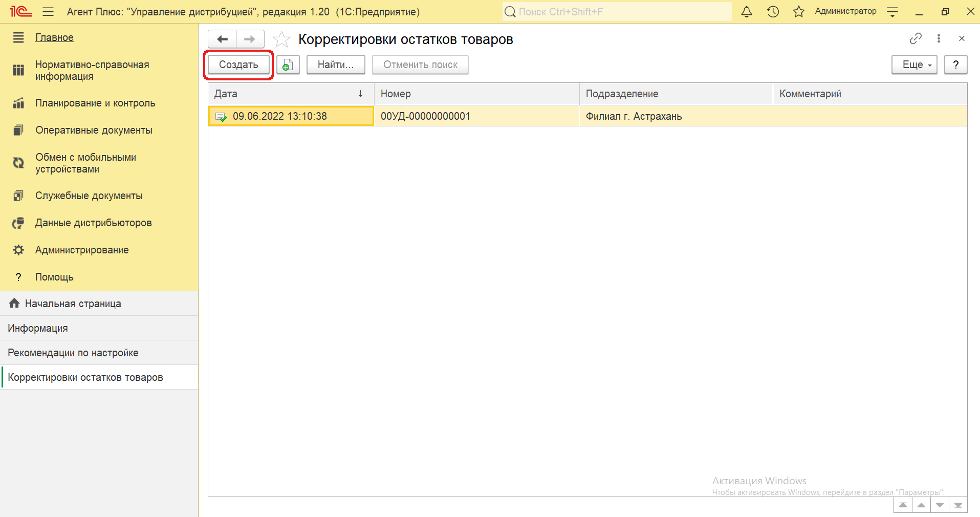Viewport: 980px width, 517px height.
Task: Open the three-dot form options menu
Action: [x=939, y=38]
